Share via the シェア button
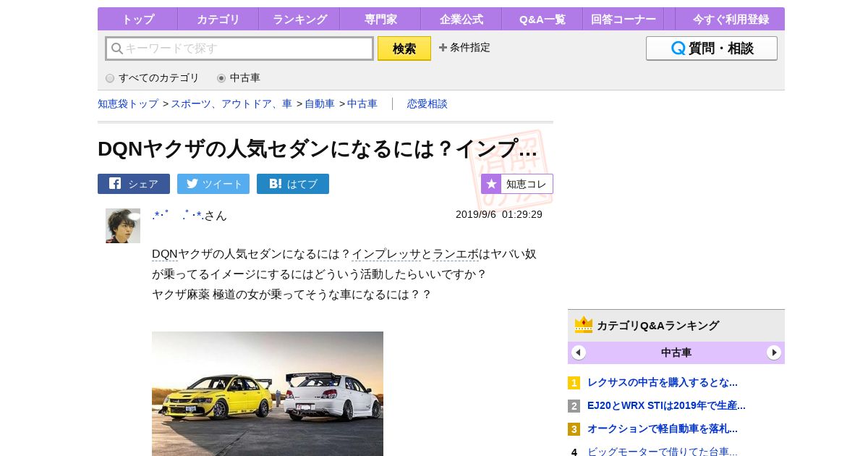Viewport: 868px width, 456px height. pos(134,184)
